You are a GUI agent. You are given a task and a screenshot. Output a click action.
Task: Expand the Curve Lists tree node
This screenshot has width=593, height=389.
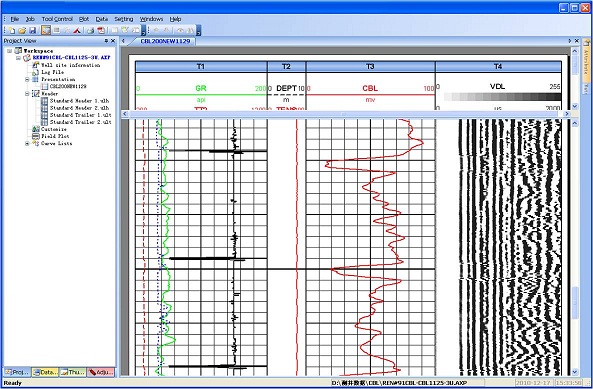(27, 144)
